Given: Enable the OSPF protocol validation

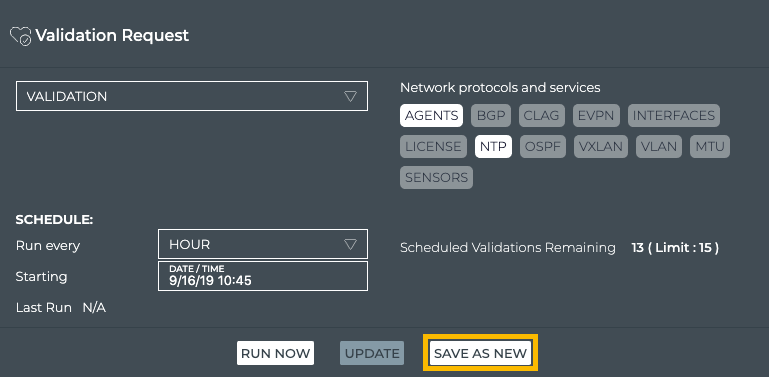Looking at the screenshot, I should [543, 147].
